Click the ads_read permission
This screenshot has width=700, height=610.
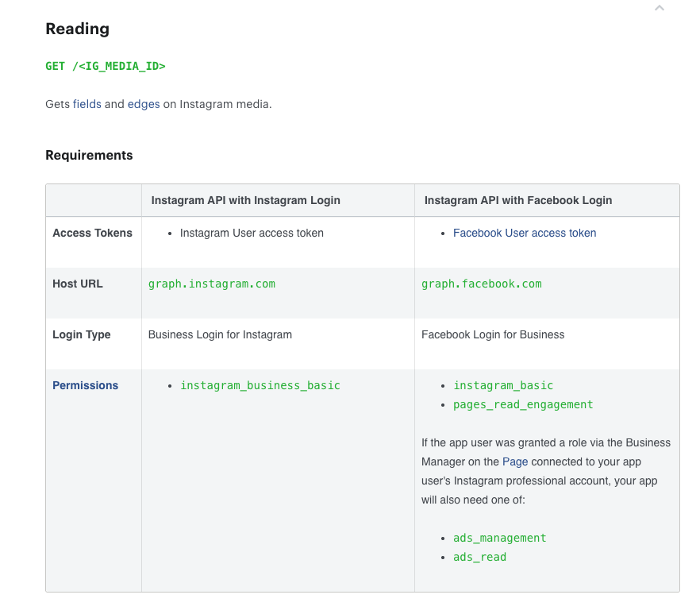click(x=479, y=557)
